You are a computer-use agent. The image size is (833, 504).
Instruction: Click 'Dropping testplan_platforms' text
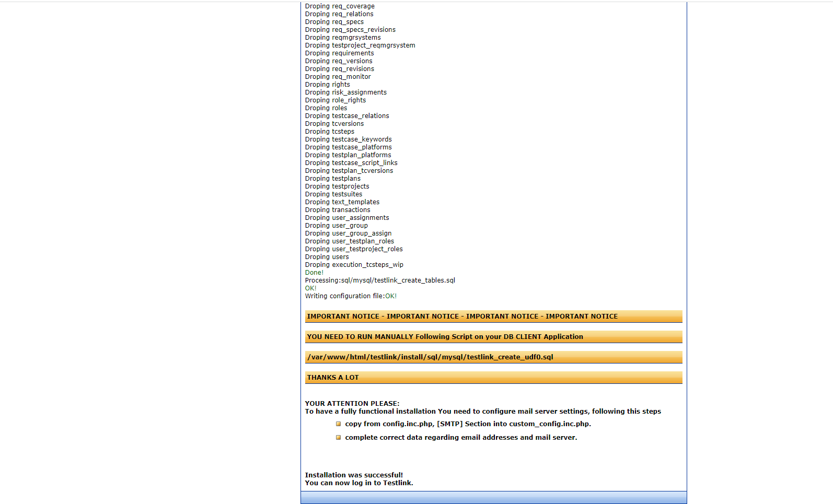(x=348, y=155)
